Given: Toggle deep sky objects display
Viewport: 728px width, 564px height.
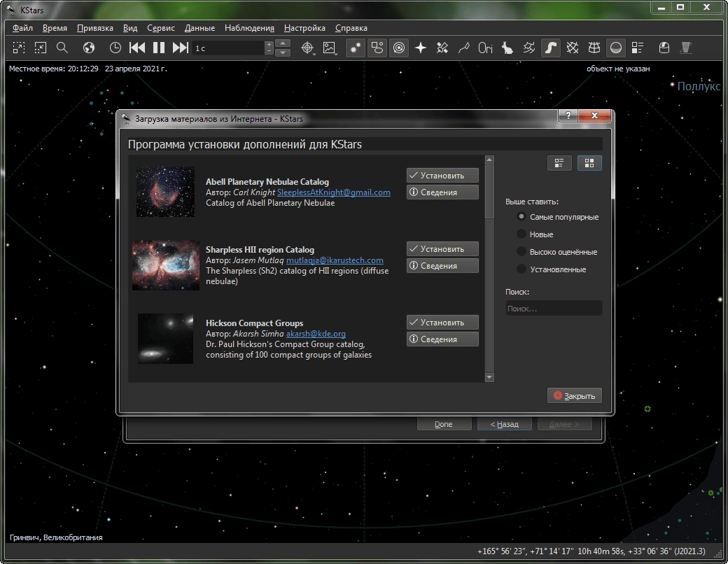Looking at the screenshot, I should tap(377, 48).
